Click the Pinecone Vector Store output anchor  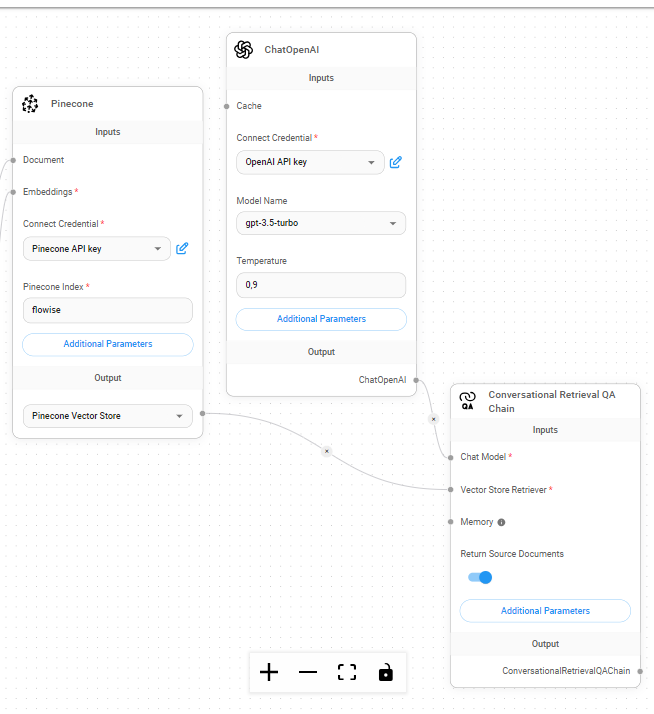pos(203,413)
